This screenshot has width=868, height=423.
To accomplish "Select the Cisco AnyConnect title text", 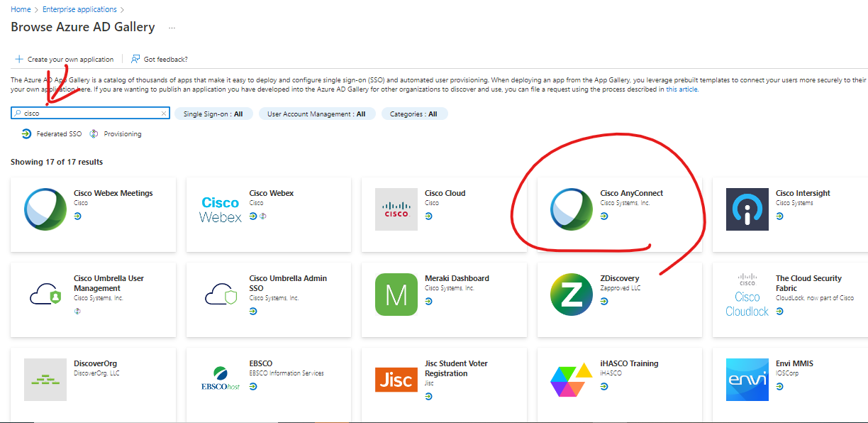I will (632, 193).
